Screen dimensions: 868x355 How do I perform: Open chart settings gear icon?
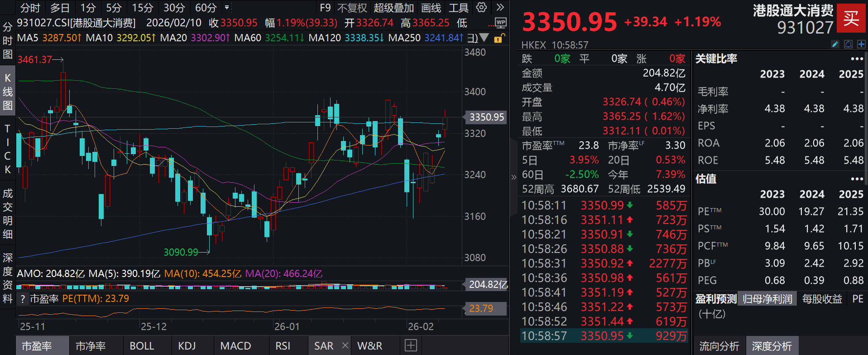click(481, 8)
